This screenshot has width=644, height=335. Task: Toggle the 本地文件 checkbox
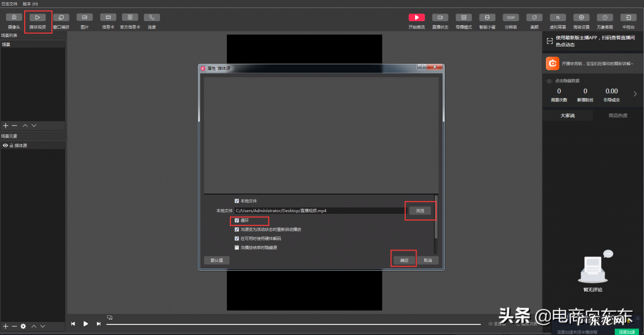(x=237, y=201)
